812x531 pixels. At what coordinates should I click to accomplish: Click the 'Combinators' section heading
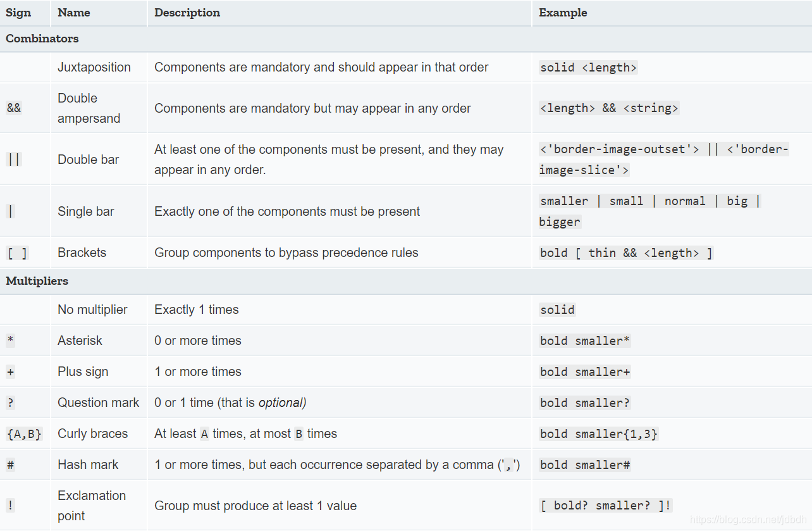(42, 39)
